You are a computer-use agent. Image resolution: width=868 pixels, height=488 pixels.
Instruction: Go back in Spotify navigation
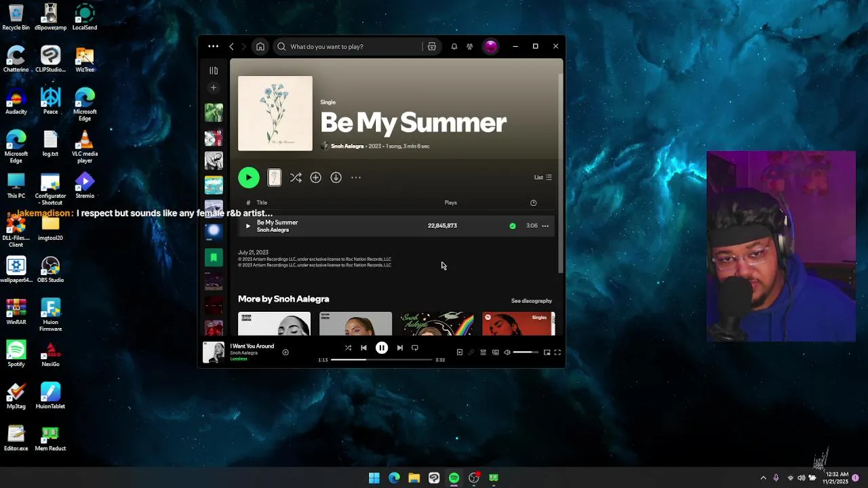pyautogui.click(x=231, y=47)
